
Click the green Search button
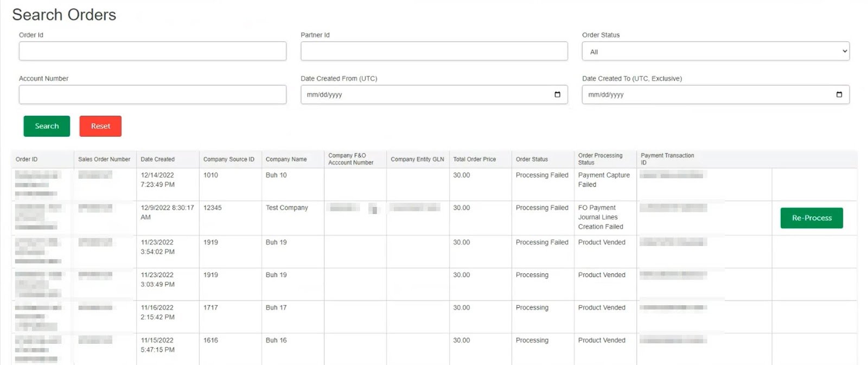47,126
